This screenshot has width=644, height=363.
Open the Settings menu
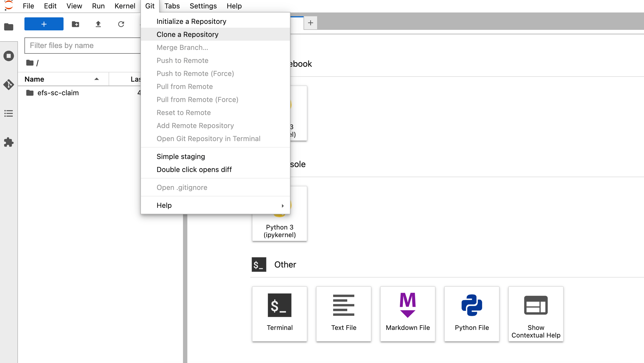point(203,6)
